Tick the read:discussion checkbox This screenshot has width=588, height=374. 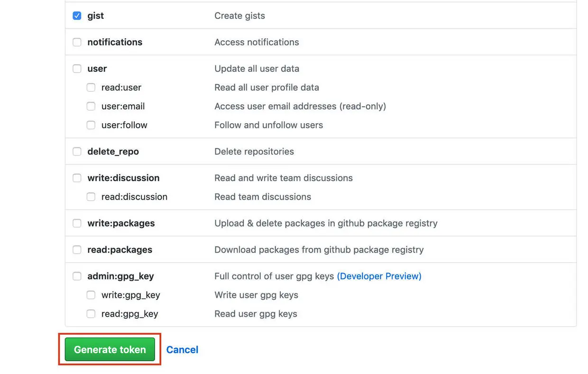pos(91,197)
